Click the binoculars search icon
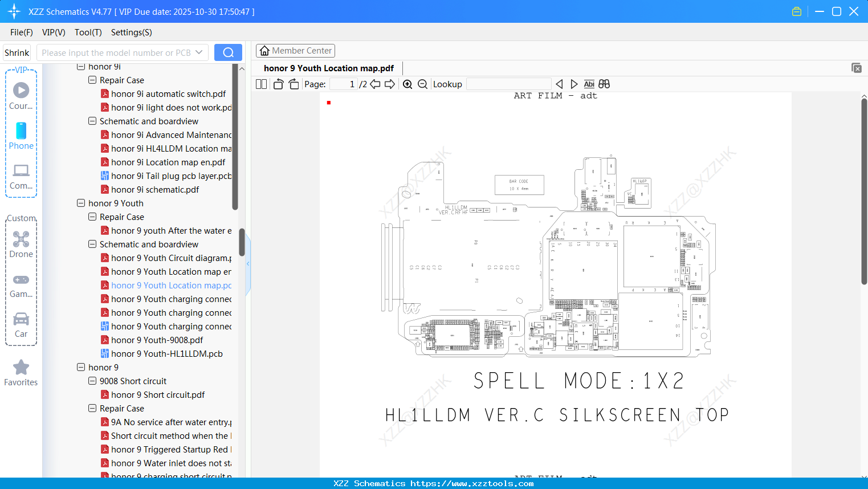The image size is (868, 489). point(604,84)
